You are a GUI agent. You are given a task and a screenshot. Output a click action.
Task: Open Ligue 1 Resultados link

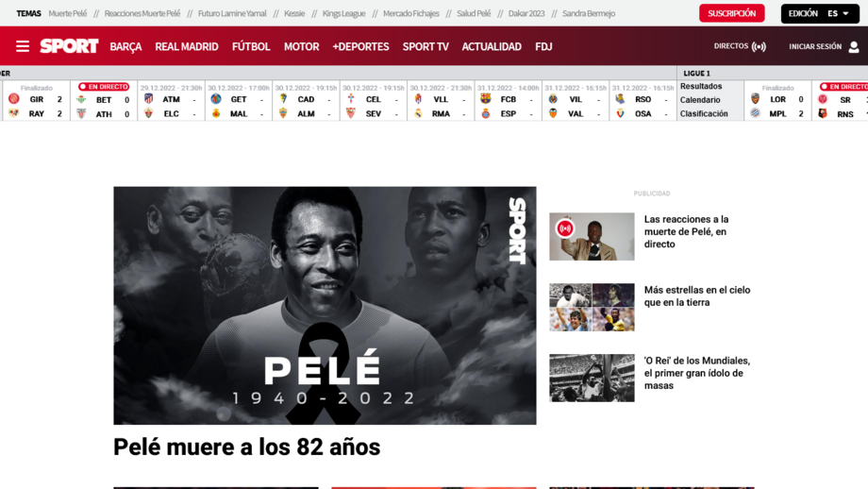coord(701,87)
